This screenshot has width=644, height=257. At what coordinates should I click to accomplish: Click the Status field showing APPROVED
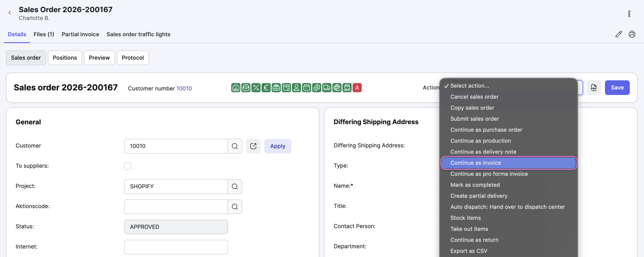176,227
